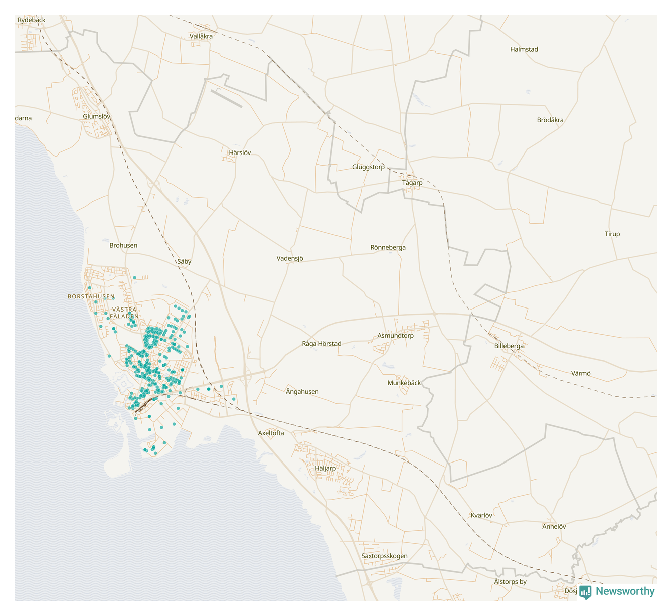
Task: Click the Västra Fäladen district label
Action: [x=124, y=313]
